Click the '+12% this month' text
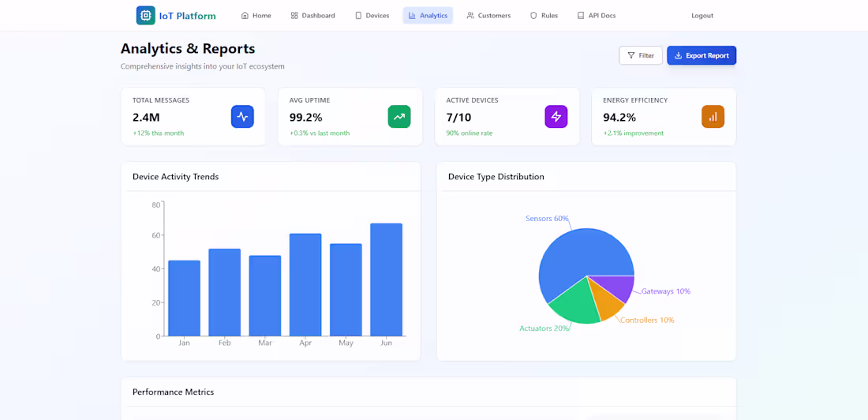This screenshot has height=420, width=868. pyautogui.click(x=159, y=133)
